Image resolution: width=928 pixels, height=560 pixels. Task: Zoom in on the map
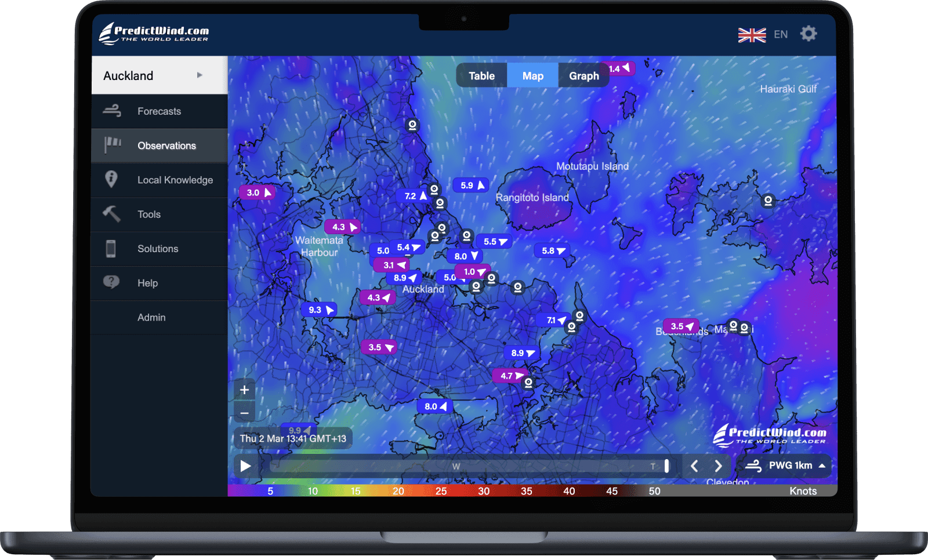[244, 390]
